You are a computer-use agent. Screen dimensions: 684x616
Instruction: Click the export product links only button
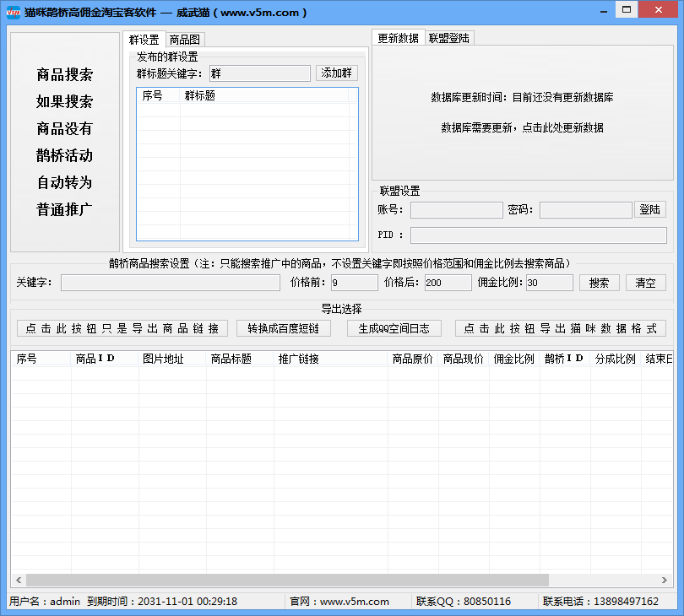click(x=122, y=328)
